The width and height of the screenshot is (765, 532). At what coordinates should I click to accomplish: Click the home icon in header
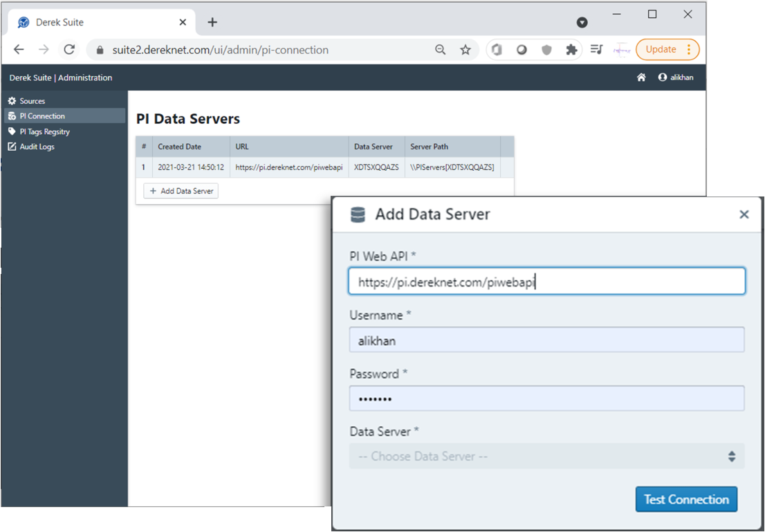(x=641, y=77)
